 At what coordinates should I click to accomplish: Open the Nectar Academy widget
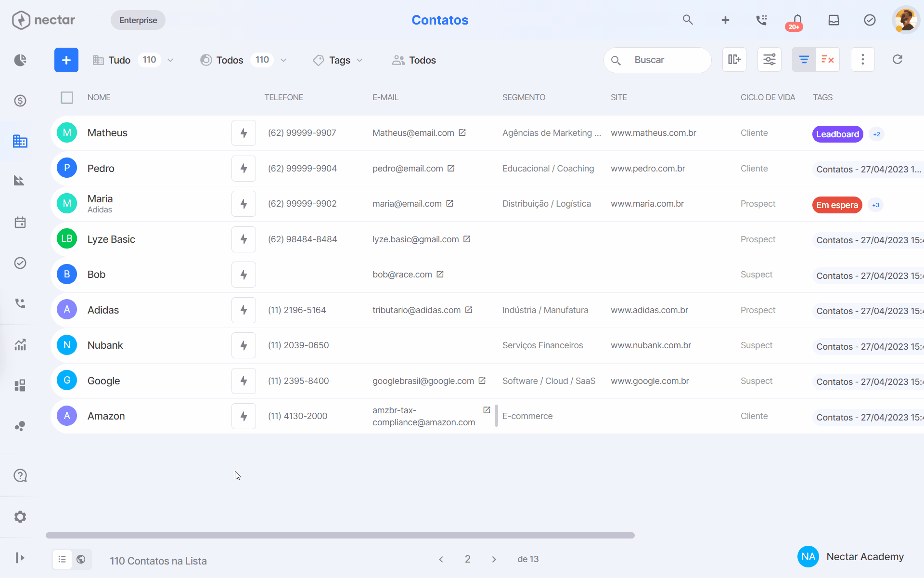pos(851,557)
